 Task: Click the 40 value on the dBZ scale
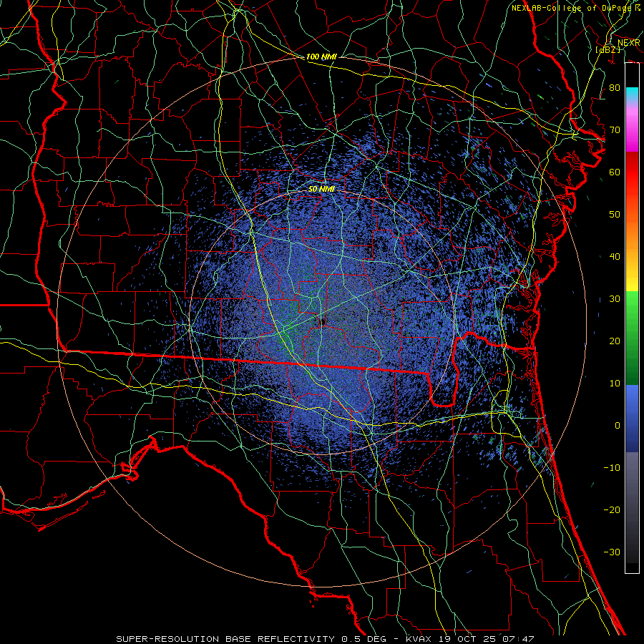click(615, 257)
